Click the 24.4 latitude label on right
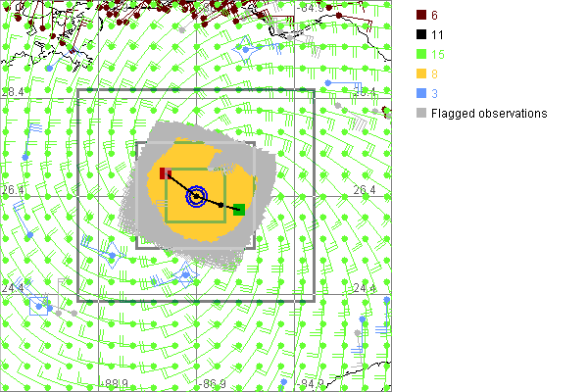588x392 pixels. [365, 288]
